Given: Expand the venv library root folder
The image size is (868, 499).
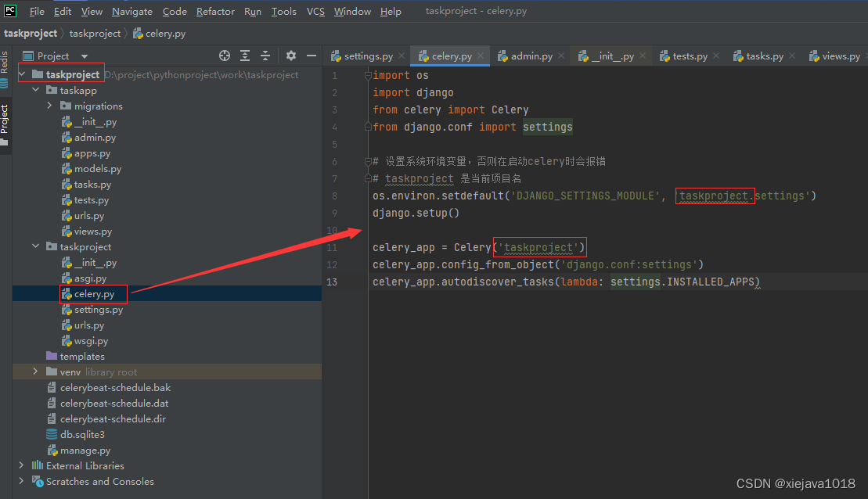Looking at the screenshot, I should click(35, 372).
